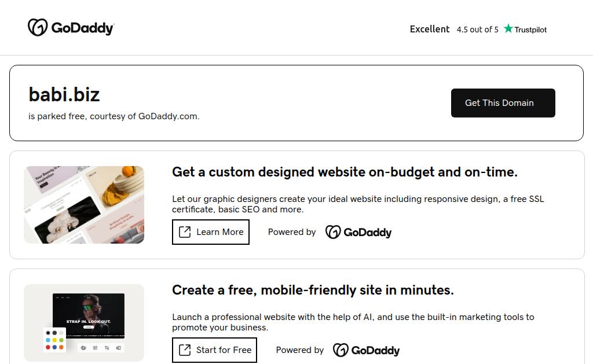Image resolution: width=593 pixels, height=364 pixels.
Task: Click the babi.biz domain heading
Action: pyautogui.click(x=64, y=94)
